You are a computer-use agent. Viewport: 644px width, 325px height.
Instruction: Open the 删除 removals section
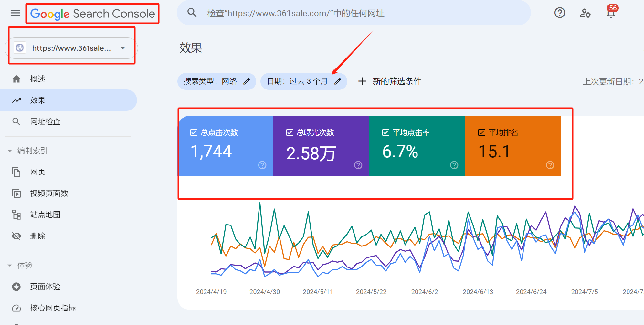point(37,236)
